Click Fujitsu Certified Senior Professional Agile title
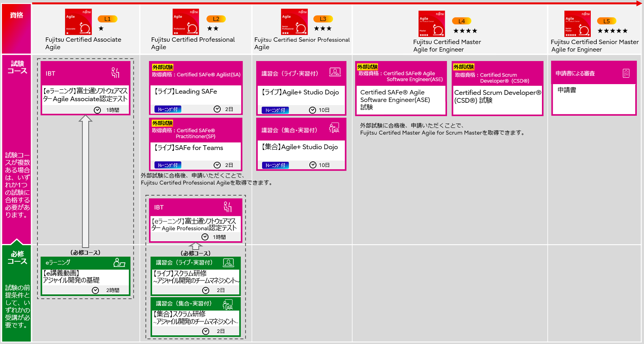Image resolution: width=644 pixels, height=344 pixels. pos(302,43)
